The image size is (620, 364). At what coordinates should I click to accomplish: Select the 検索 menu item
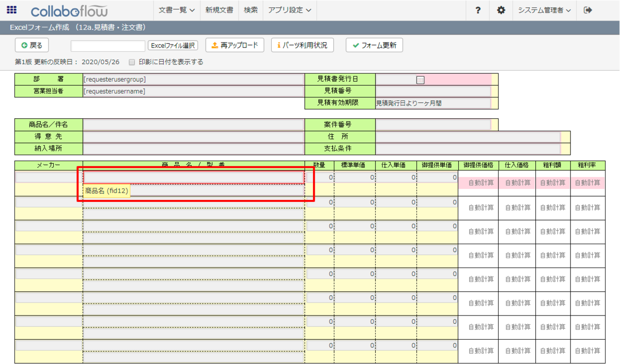(251, 10)
